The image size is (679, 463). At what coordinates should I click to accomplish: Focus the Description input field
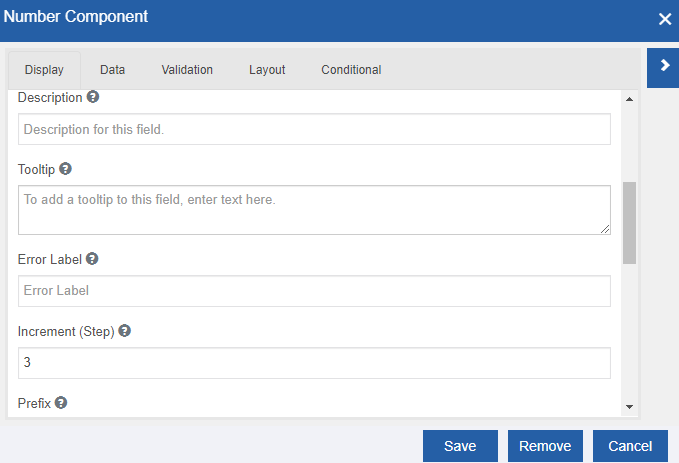click(x=314, y=129)
